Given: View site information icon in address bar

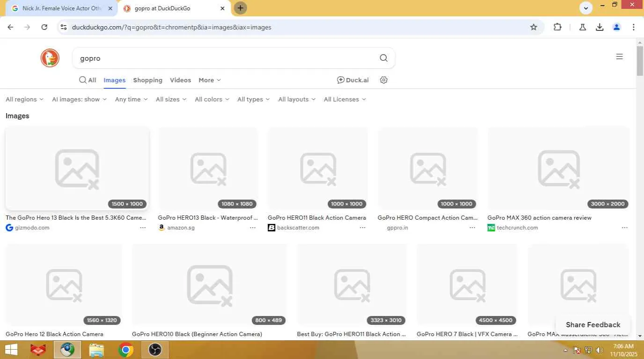Looking at the screenshot, I should [x=64, y=27].
